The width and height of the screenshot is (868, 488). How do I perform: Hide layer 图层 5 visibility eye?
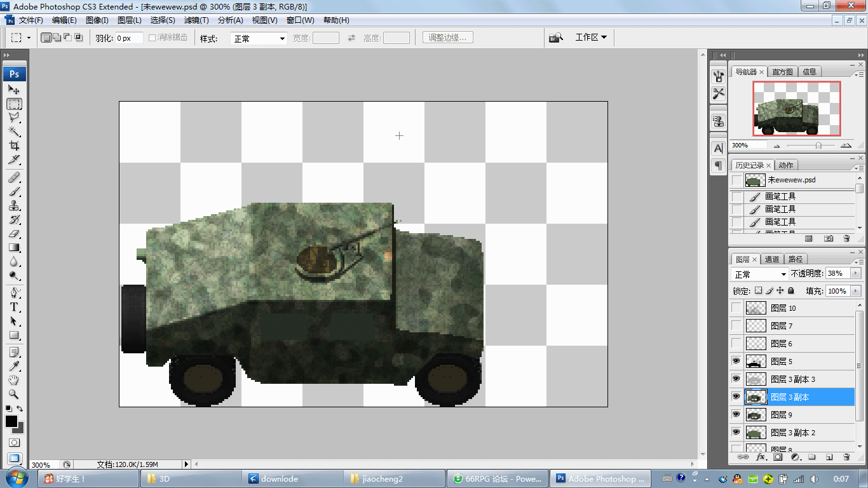[736, 361]
